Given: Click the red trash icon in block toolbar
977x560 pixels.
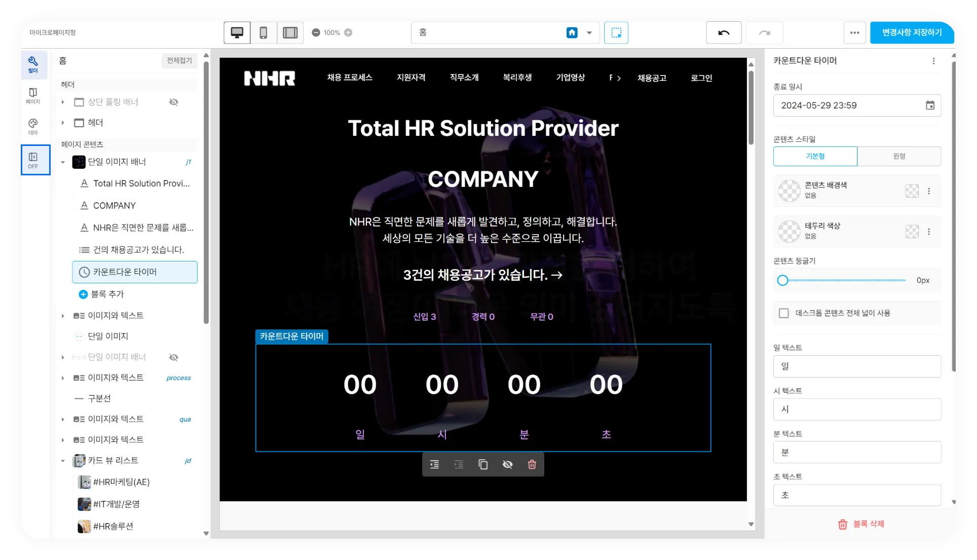Looking at the screenshot, I should [x=532, y=464].
